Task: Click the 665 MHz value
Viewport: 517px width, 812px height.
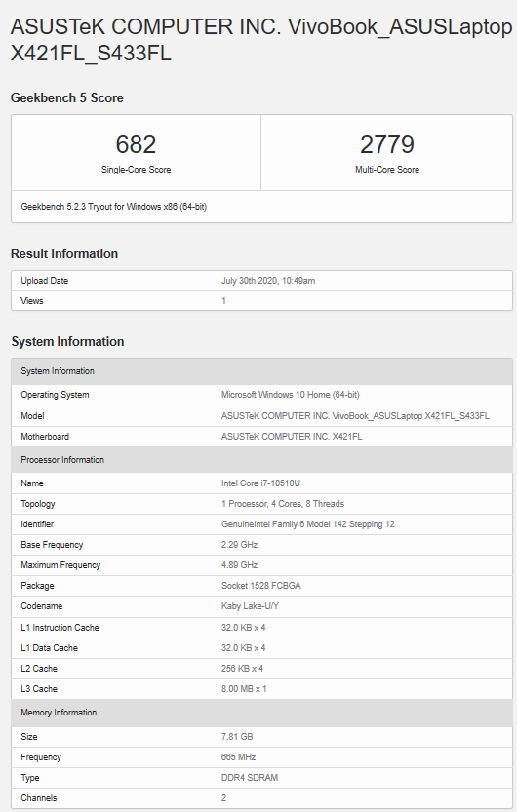Action: 238,757
